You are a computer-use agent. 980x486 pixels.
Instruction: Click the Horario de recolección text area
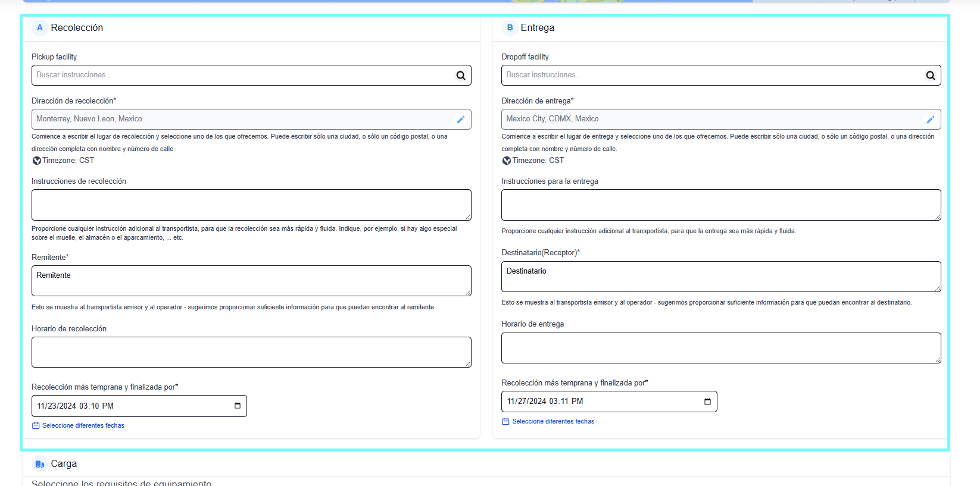click(251, 352)
